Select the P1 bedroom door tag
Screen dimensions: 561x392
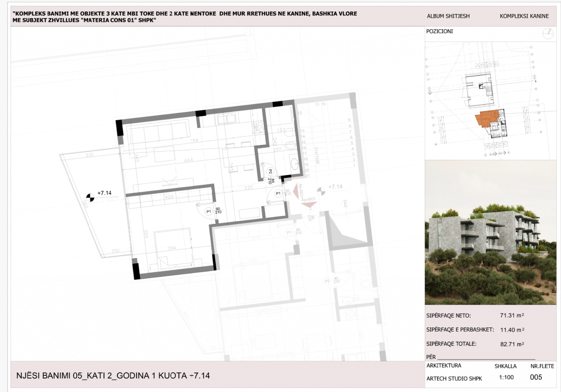pyautogui.click(x=209, y=212)
